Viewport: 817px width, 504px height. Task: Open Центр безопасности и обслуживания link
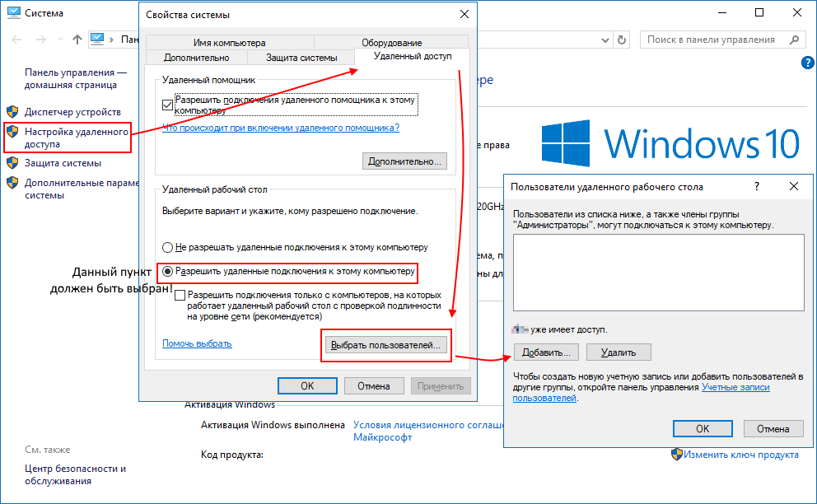(x=75, y=474)
